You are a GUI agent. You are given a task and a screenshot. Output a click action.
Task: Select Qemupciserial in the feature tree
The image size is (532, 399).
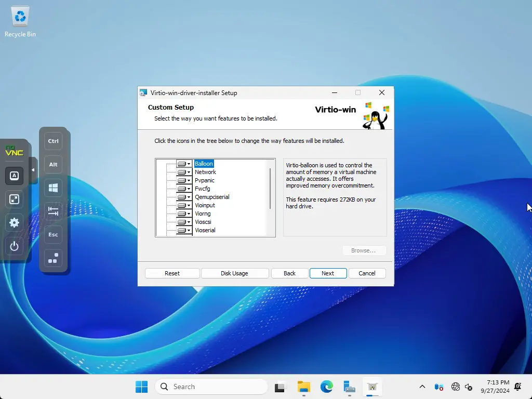point(212,197)
